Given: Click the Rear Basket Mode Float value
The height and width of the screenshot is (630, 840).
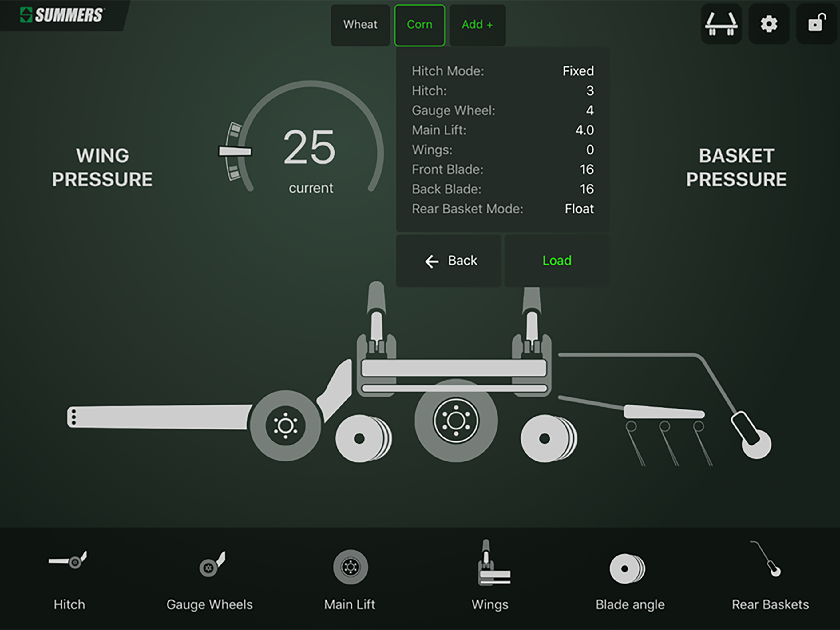Looking at the screenshot, I should coord(579,209).
